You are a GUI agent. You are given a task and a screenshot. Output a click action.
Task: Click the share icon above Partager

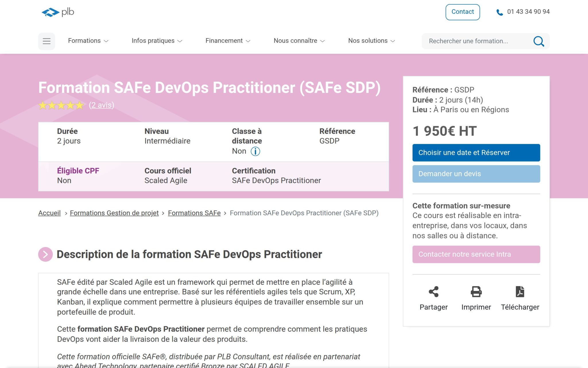[x=434, y=292]
